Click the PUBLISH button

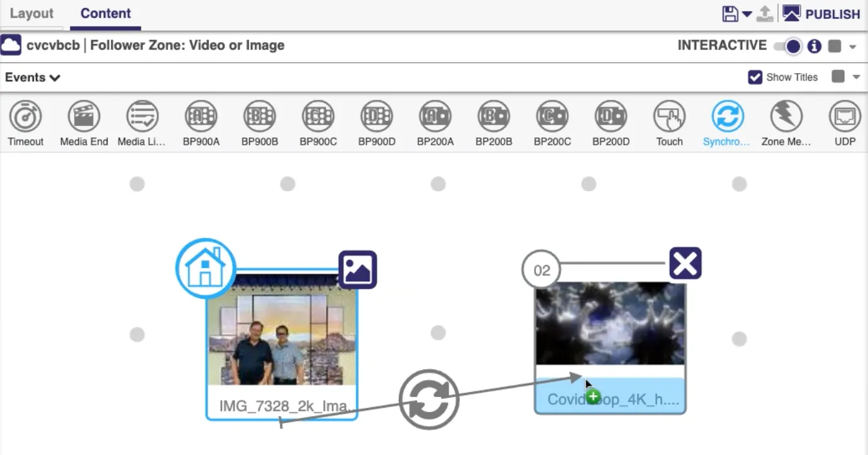coord(821,14)
